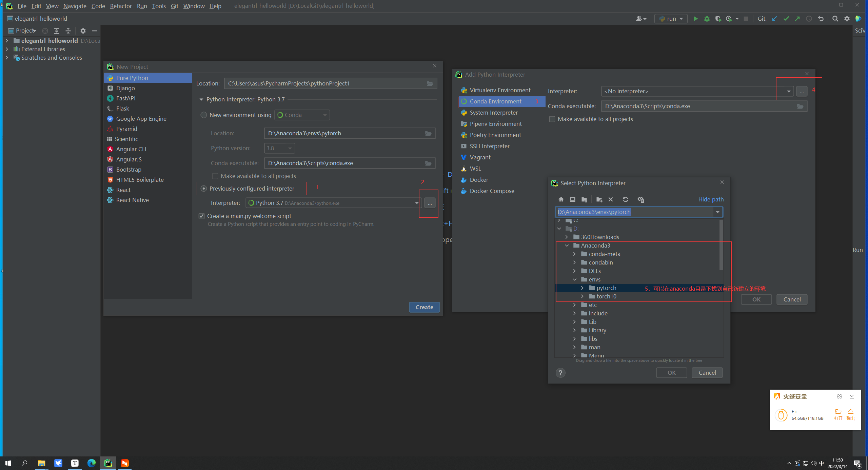Click the Hide path link
Screen dimensions: 868x470
[x=711, y=199]
